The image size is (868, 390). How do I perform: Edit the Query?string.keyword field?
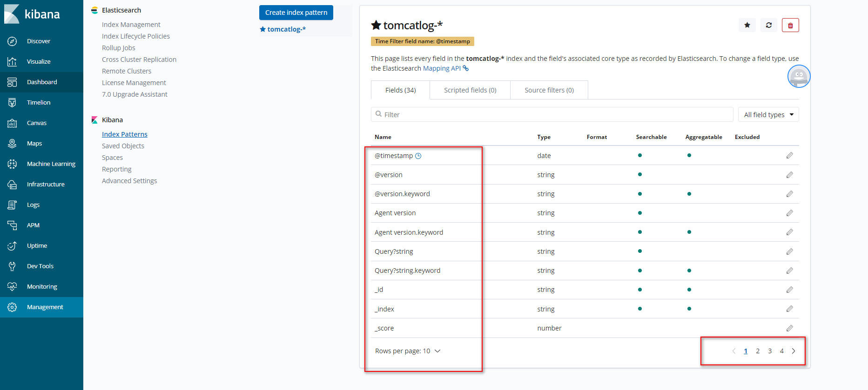(790, 271)
